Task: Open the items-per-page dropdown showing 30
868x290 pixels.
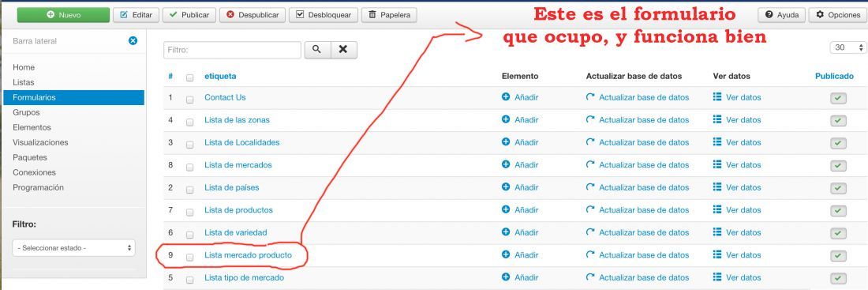Action: pyautogui.click(x=847, y=47)
